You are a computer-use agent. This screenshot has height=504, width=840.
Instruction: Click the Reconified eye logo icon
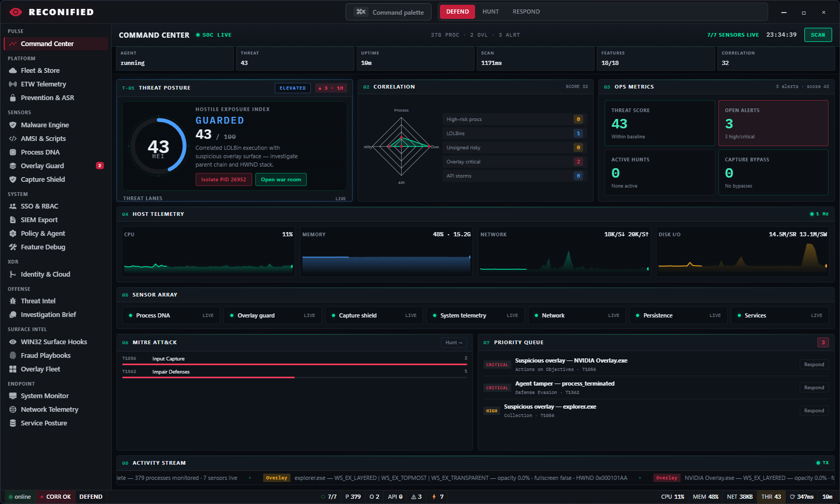click(x=16, y=12)
